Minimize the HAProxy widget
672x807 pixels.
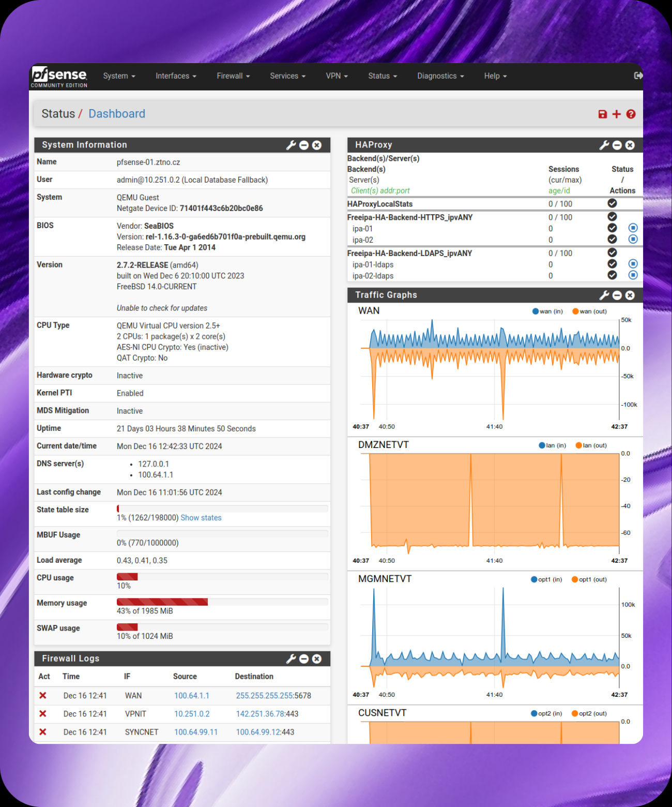[x=617, y=145]
